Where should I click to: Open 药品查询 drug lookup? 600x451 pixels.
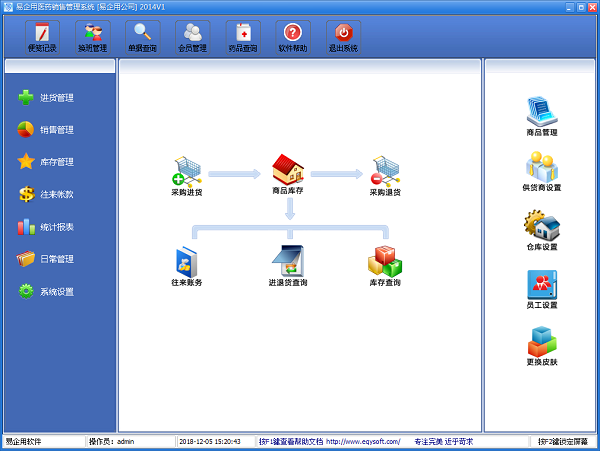(x=243, y=37)
